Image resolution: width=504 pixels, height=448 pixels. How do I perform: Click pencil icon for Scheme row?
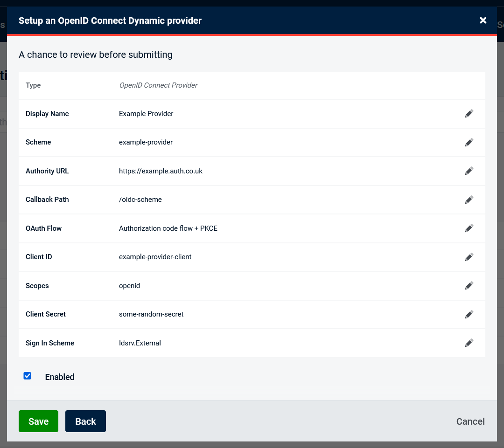click(469, 142)
